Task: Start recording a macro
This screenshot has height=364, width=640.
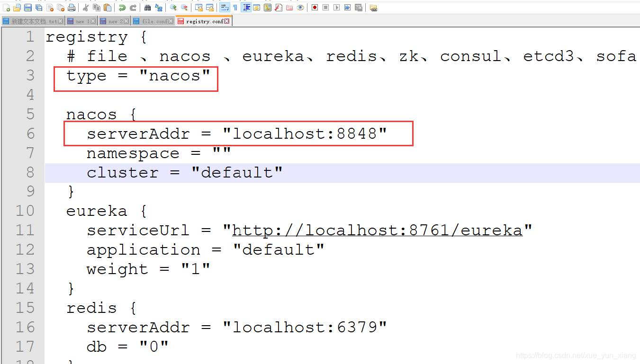Action: tap(315, 8)
